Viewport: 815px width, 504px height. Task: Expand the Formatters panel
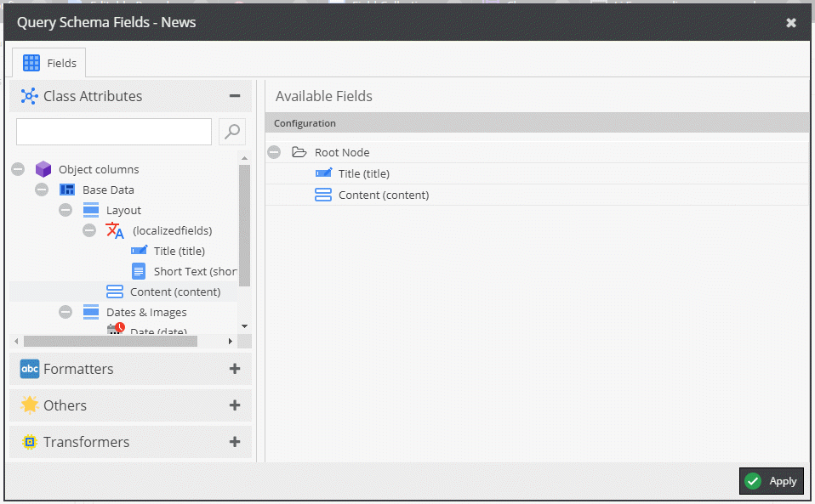point(235,369)
